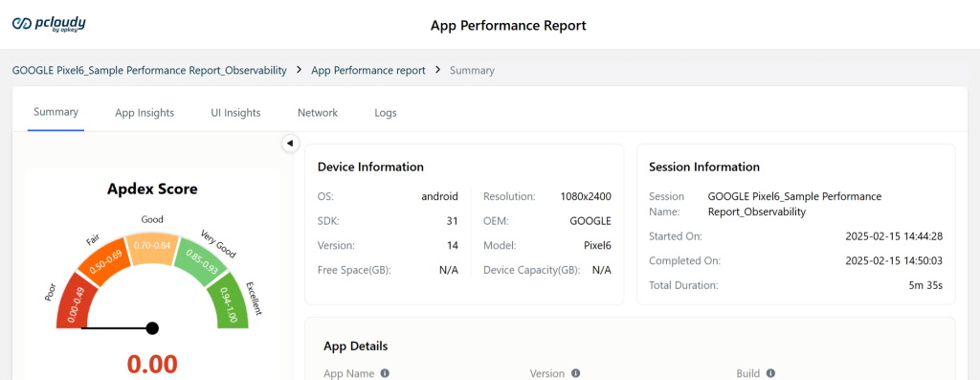Click Started On time 2025-02-15 14:44:28
Screen dimensions: 980x380
pyautogui.click(x=894, y=236)
